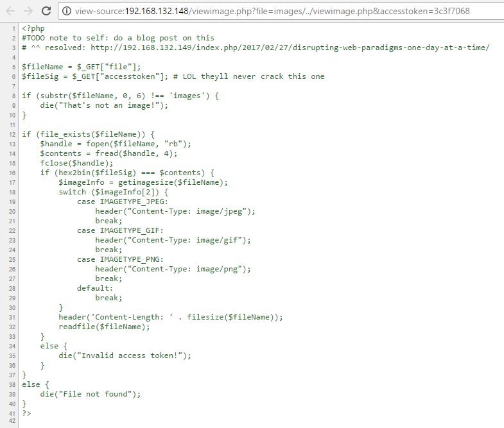504x428 pixels.
Task: Click the fclose($handle) line
Action: point(76,163)
